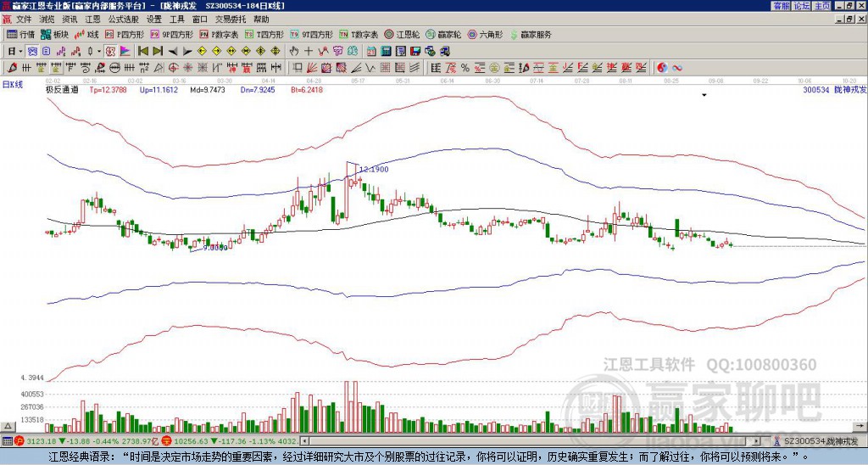
Task: Click the pink flag icon
Action: (125, 52)
